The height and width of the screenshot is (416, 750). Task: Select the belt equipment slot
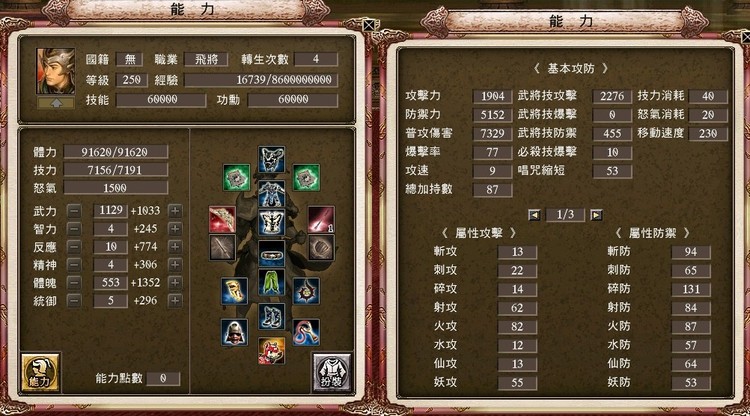(x=271, y=253)
